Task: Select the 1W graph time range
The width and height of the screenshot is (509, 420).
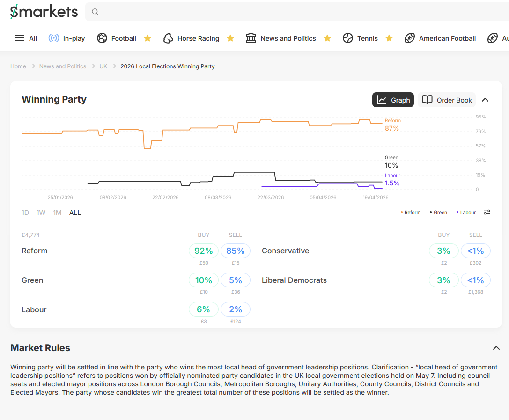Action: point(41,213)
